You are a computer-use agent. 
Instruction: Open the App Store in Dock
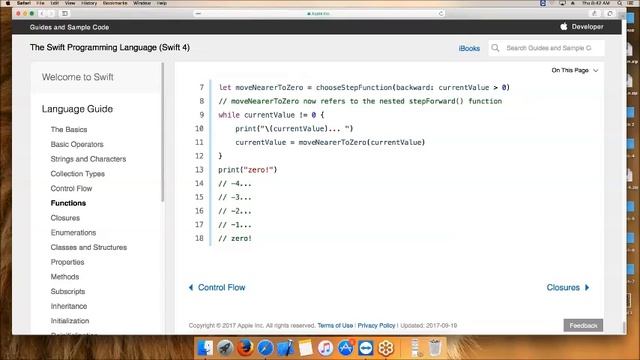pos(346,348)
